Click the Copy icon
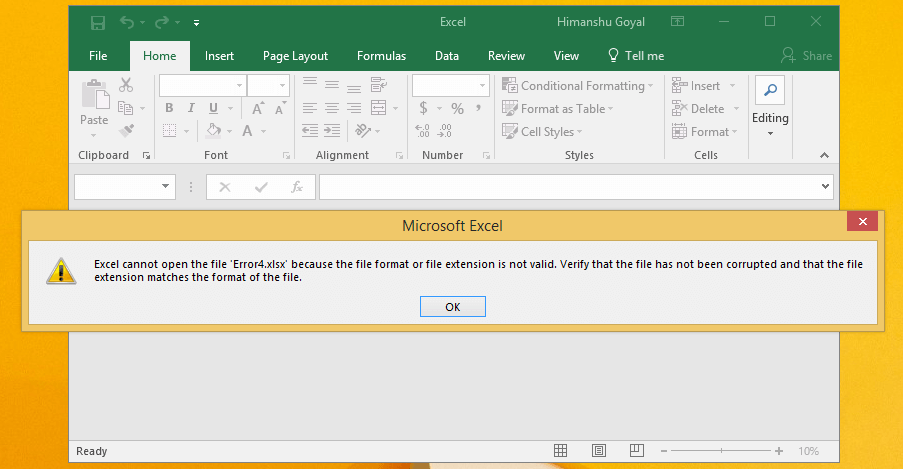Screen dimensions: 903x469 125,108
